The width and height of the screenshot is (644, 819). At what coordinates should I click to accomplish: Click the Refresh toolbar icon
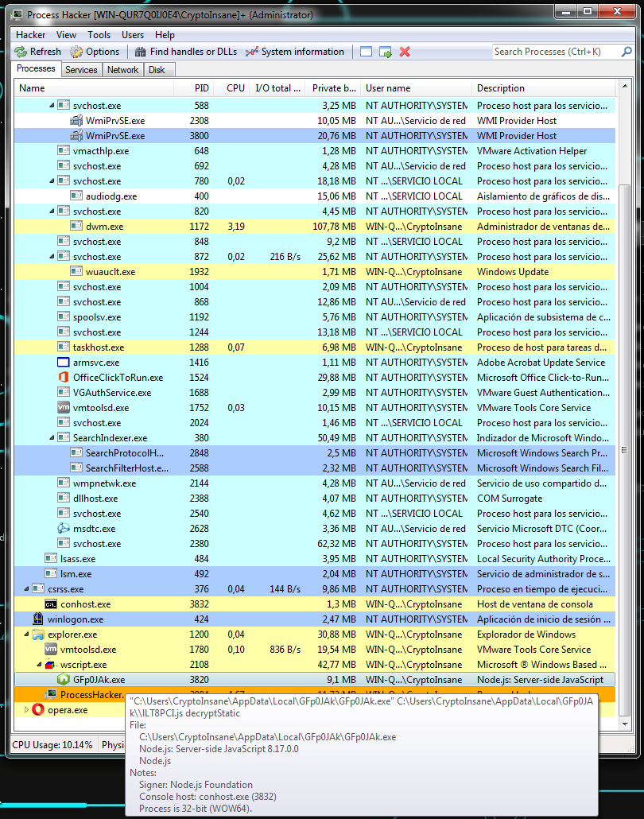pyautogui.click(x=21, y=52)
